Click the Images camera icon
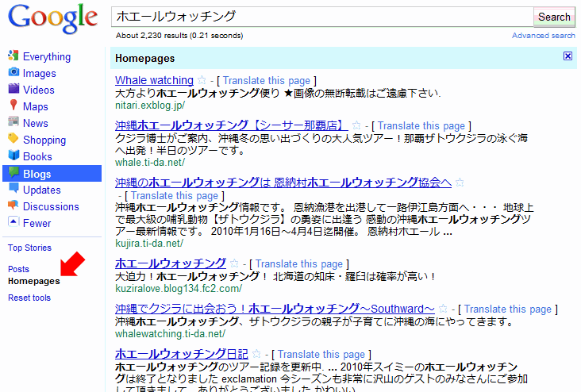The image size is (581, 392). 13,73
